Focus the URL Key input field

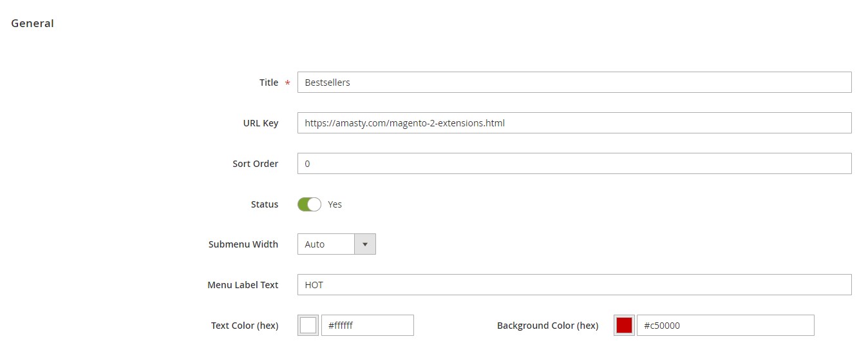(574, 123)
